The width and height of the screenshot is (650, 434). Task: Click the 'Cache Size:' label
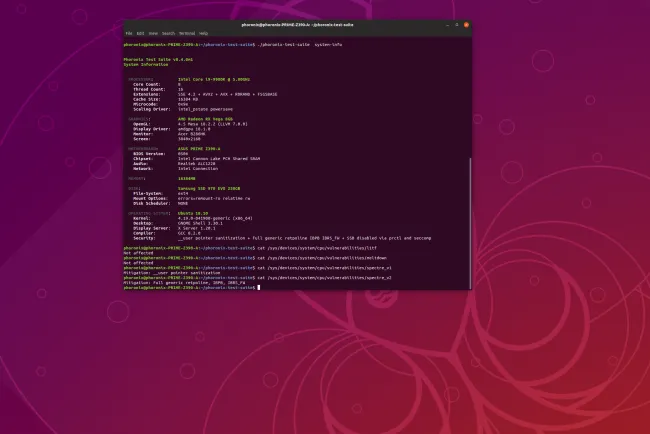(146, 99)
